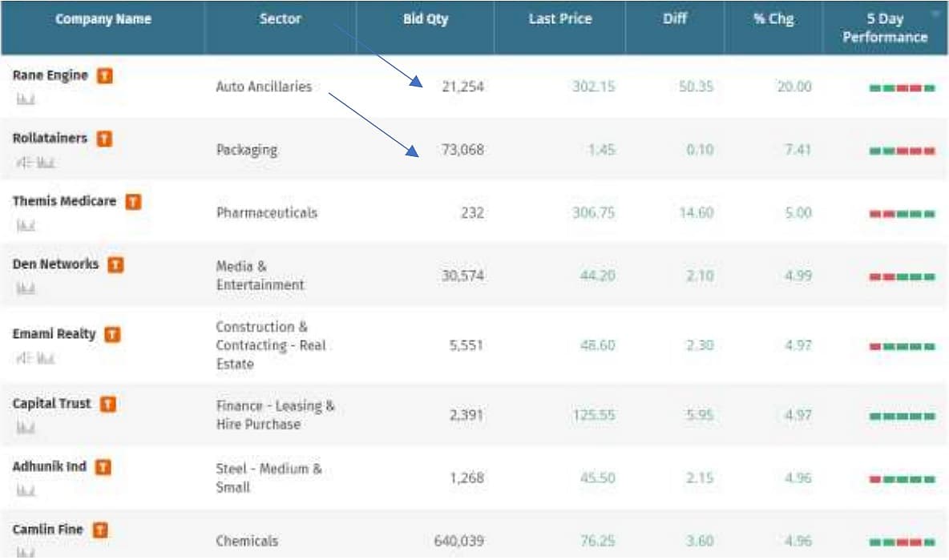Open the Capital Trust company link
The height and width of the screenshot is (560, 949).
tap(52, 404)
